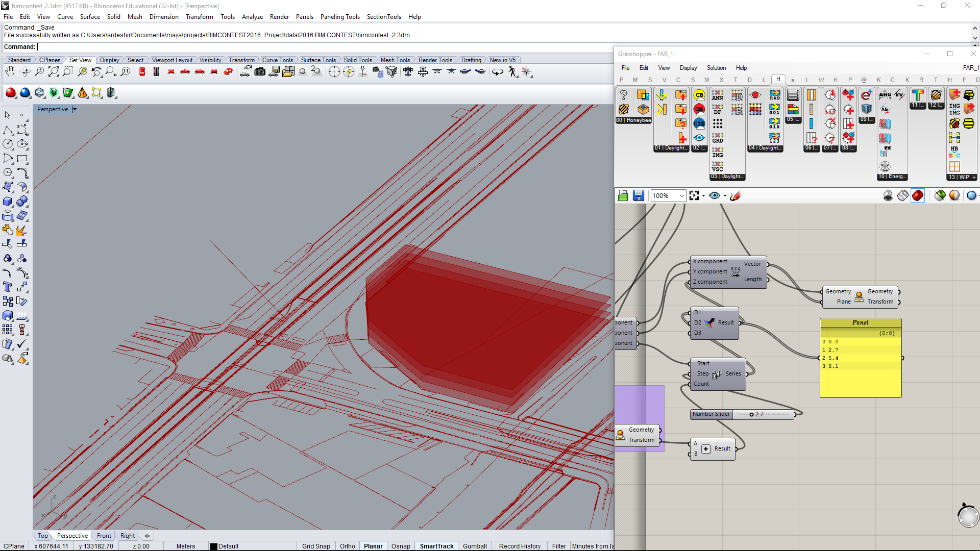Toggle Ortho mode in status bar
Viewport: 980px width, 551px height.
pos(347,546)
